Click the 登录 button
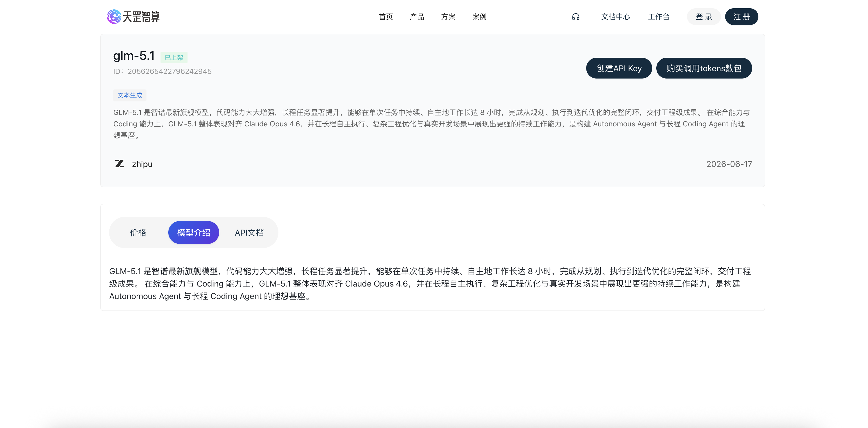Viewport: 868px width, 428px height. pos(704,17)
